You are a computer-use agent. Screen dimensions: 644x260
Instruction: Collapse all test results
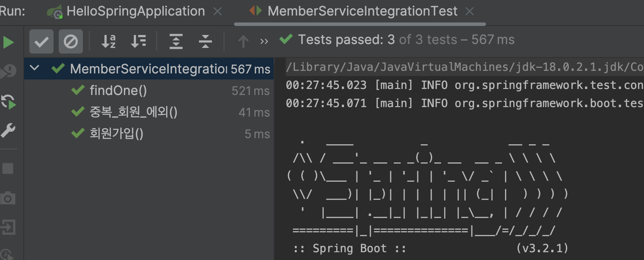pos(205,42)
